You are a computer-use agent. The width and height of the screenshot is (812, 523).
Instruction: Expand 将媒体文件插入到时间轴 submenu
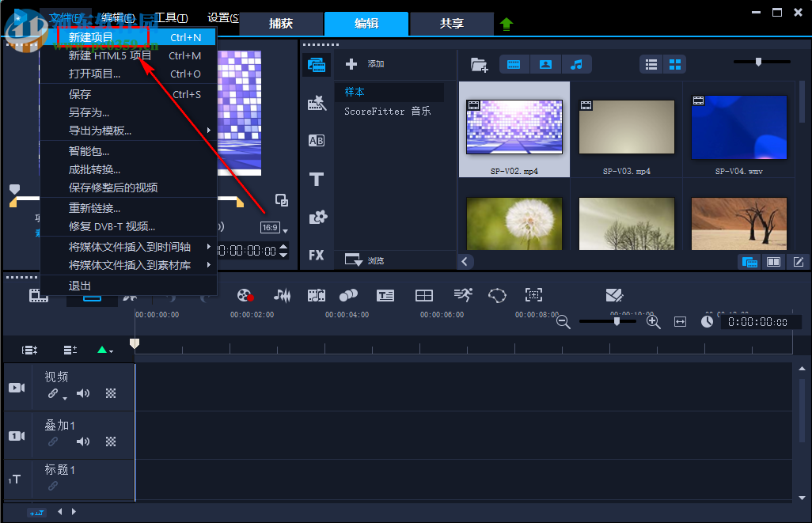point(130,247)
